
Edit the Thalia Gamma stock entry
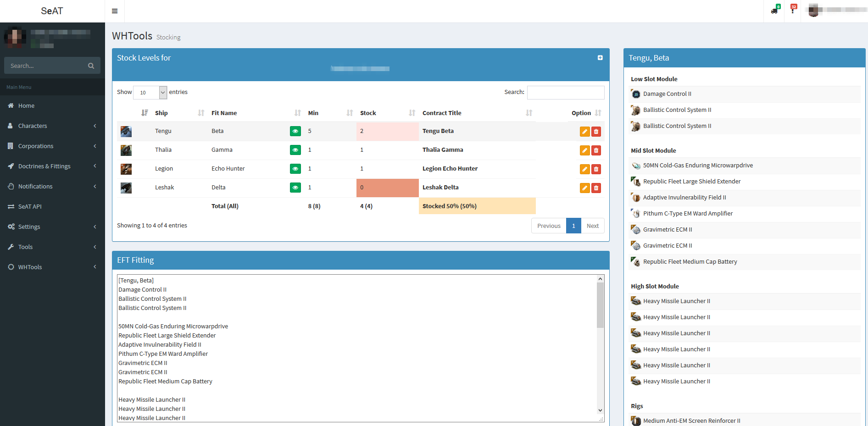click(584, 150)
